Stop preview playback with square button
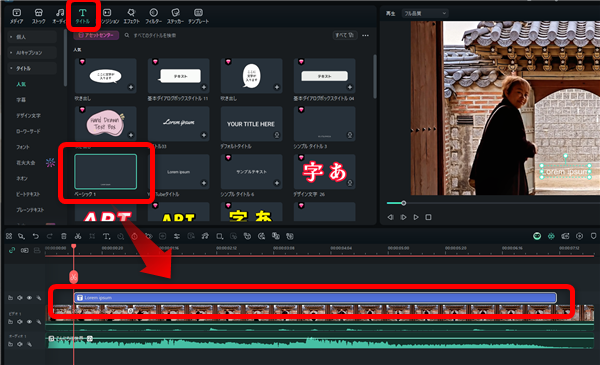The width and height of the screenshot is (600, 365). click(428, 217)
